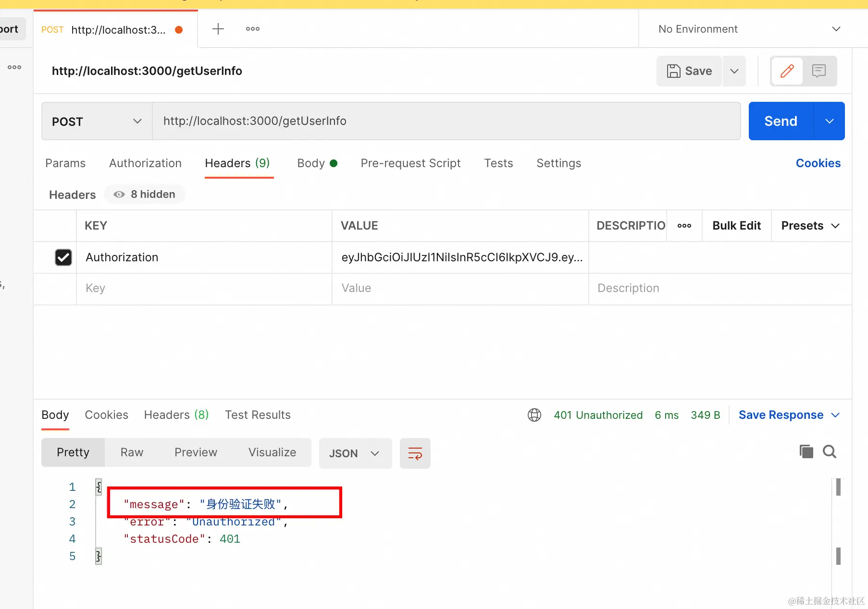Click the empty Value field

(460, 288)
